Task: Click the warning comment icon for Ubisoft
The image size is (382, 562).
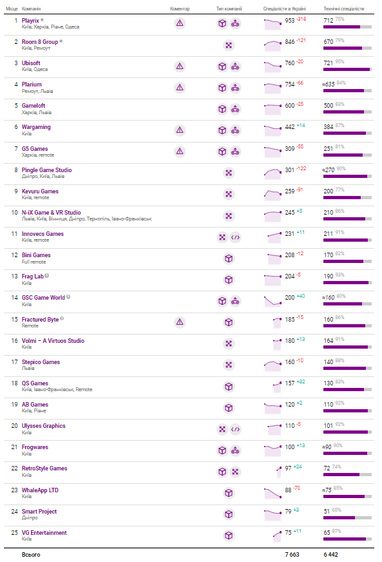Action: point(180,66)
